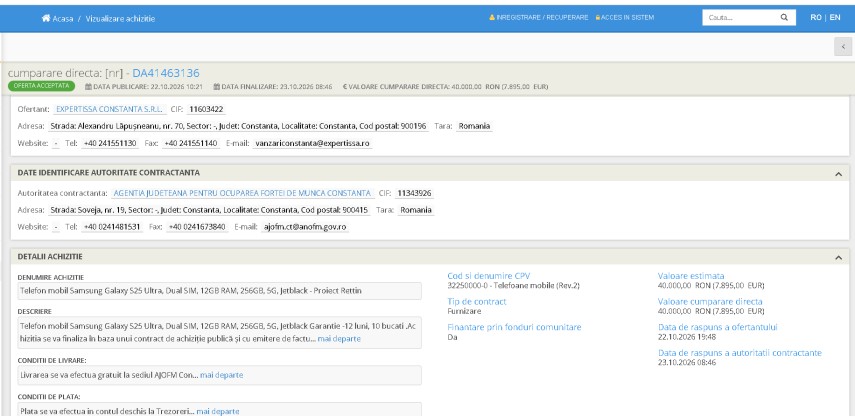Open Vizualizare achizitie breadcrumb

coord(120,19)
